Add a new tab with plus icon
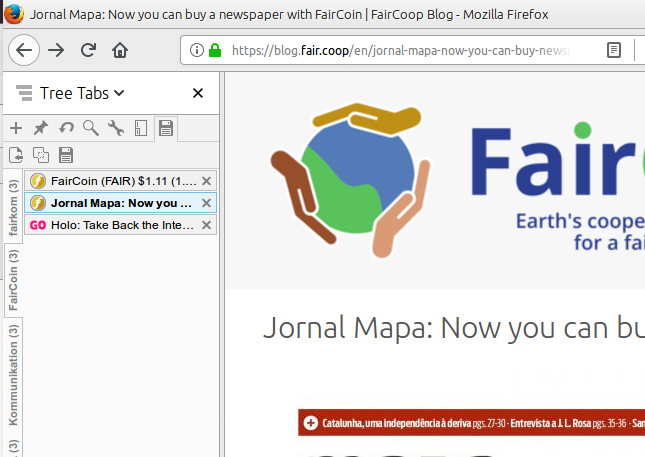 coord(16,128)
